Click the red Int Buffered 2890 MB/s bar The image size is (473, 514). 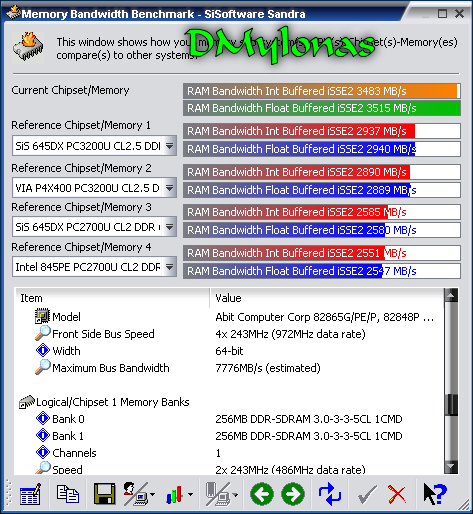pyautogui.click(x=322, y=172)
